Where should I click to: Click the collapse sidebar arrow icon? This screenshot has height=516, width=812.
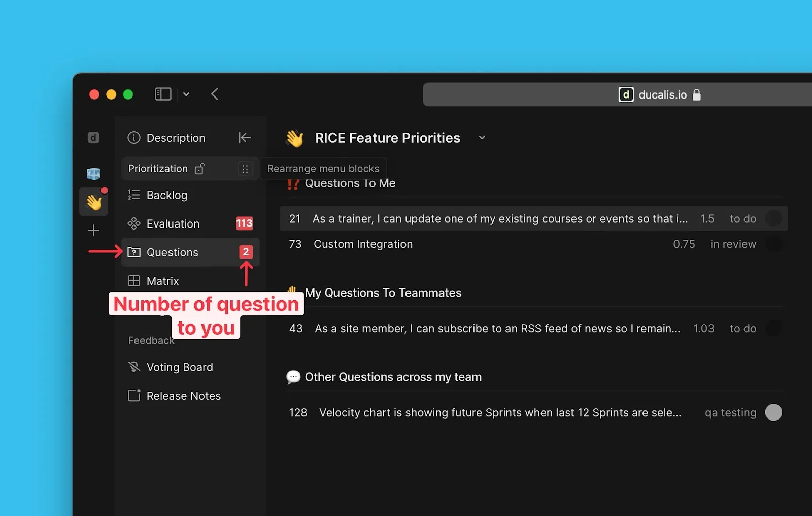pos(244,138)
